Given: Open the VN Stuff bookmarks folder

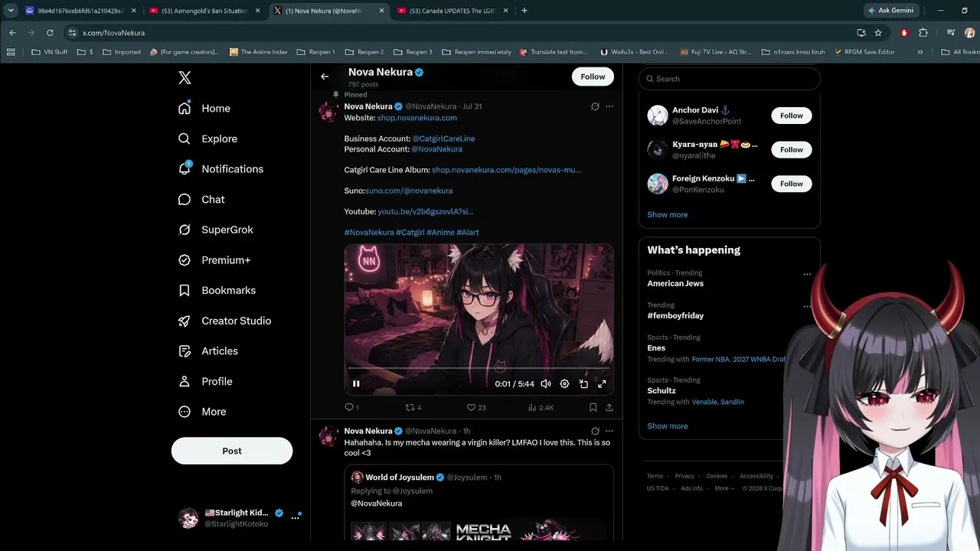Looking at the screenshot, I should 49,52.
